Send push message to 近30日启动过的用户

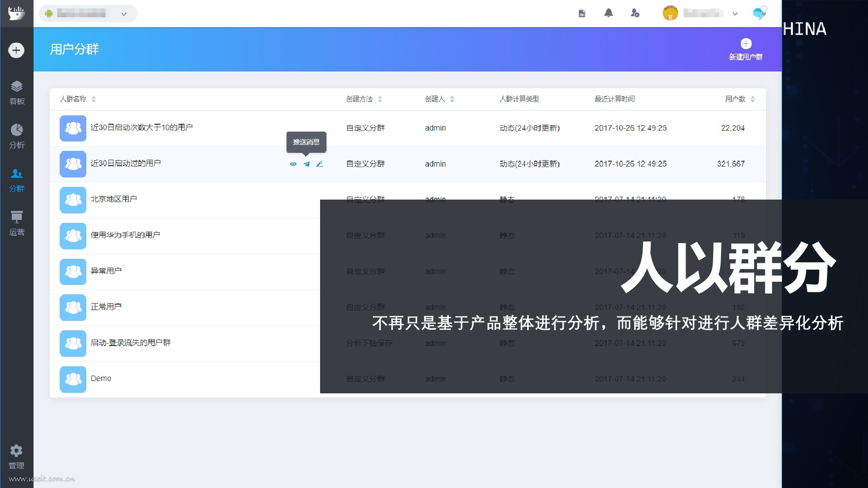(307, 164)
